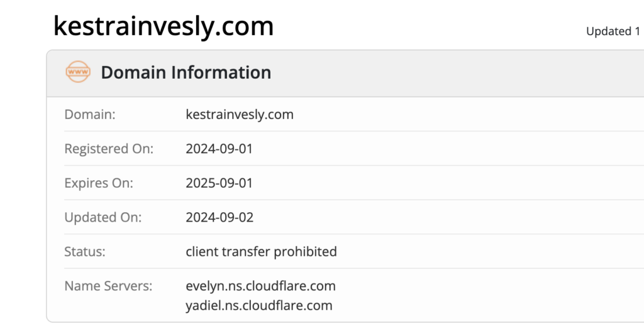The height and width of the screenshot is (330, 644).
Task: Click the client transfer prohibited status
Action: click(261, 251)
